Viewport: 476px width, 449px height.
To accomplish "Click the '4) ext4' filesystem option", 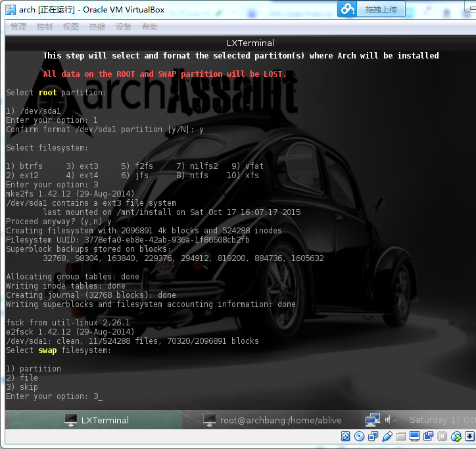I will pos(82,175).
